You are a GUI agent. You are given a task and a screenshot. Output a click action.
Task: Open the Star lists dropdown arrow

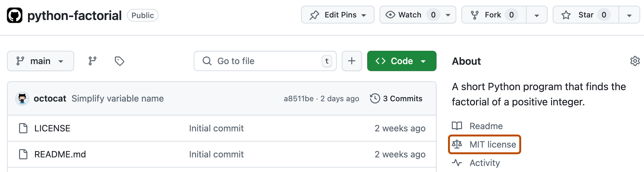coord(629,15)
